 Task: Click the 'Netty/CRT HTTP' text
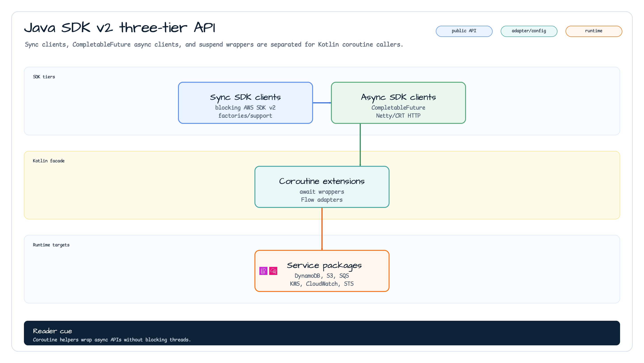tap(398, 116)
